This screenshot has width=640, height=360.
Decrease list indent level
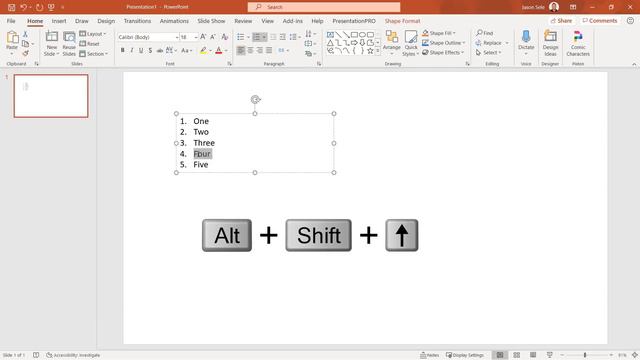(x=273, y=37)
